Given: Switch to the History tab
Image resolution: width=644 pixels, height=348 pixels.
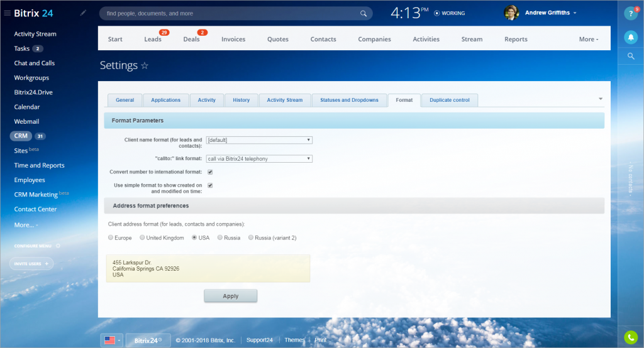Looking at the screenshot, I should [241, 100].
